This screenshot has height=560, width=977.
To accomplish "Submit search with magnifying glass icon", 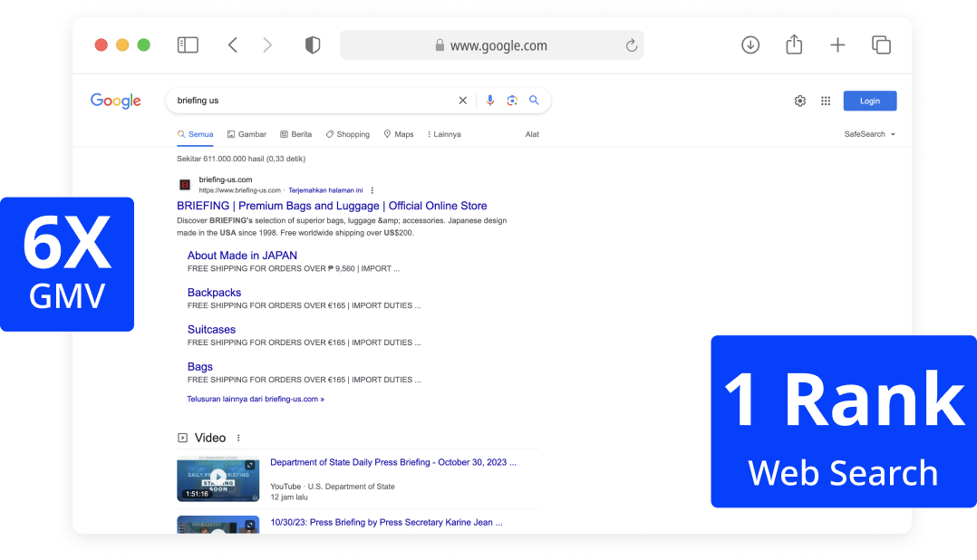I will [534, 101].
